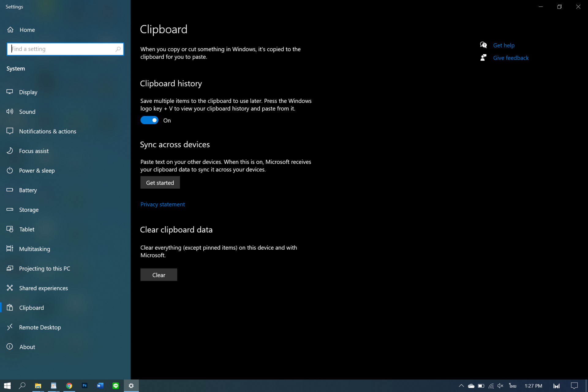Return to Settings Home
The width and height of the screenshot is (588, 392).
[x=27, y=30]
